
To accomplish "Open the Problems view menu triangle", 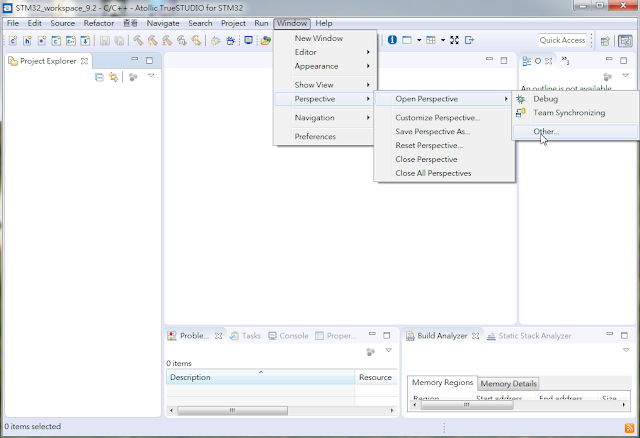I will point(389,350).
